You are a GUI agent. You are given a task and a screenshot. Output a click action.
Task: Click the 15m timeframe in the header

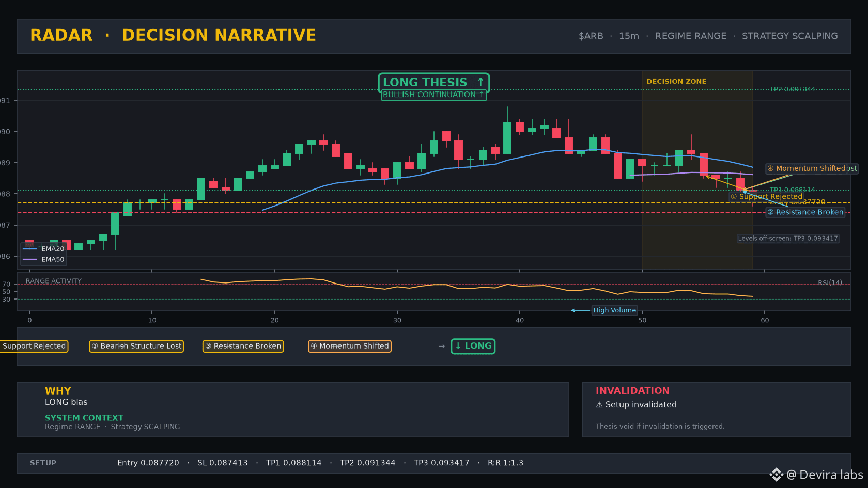point(629,36)
